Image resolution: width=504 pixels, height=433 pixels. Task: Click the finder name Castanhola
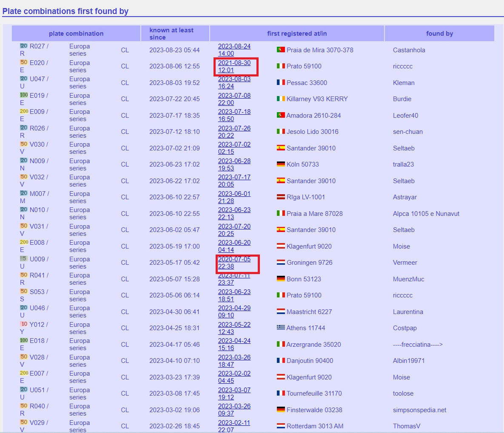click(409, 50)
